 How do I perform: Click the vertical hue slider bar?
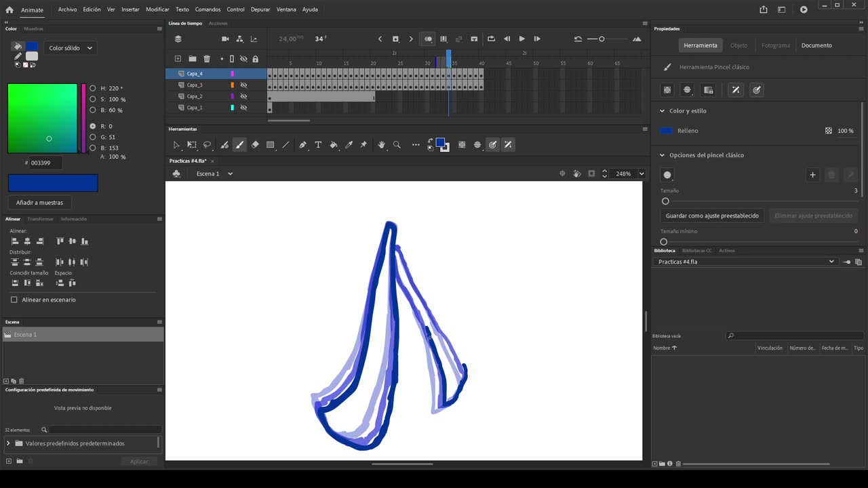click(83, 119)
